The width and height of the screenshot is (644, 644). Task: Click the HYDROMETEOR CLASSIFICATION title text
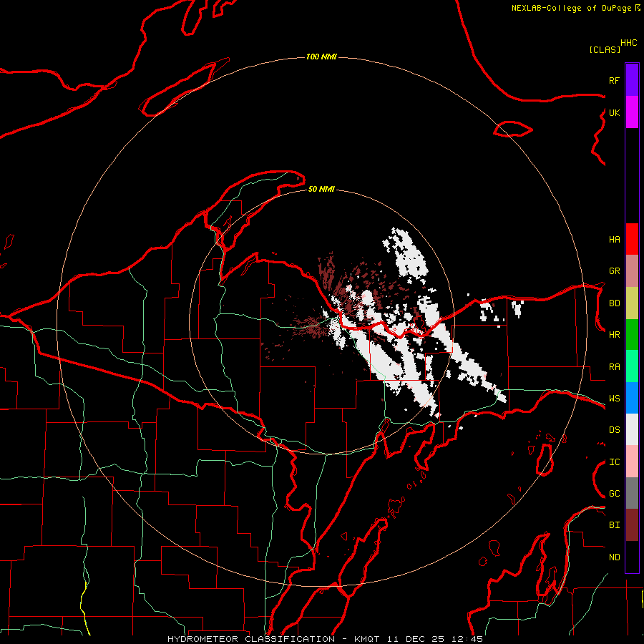[x=251, y=639]
